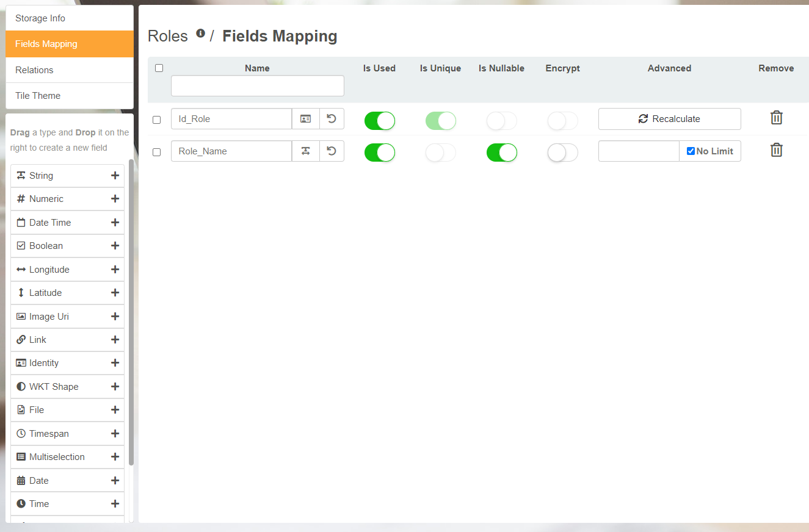Add a Boolean field with plus icon
The width and height of the screenshot is (809, 532).
[x=115, y=246]
